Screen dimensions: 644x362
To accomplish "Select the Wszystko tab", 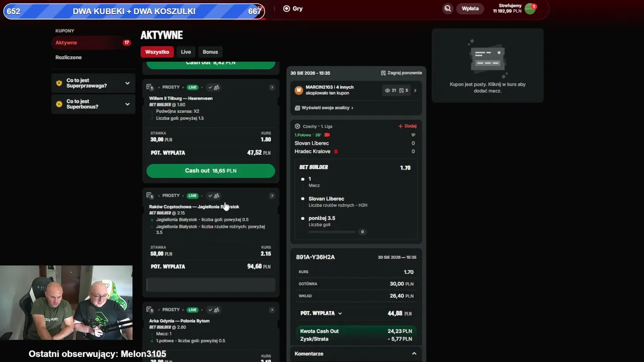I will 157,52.
